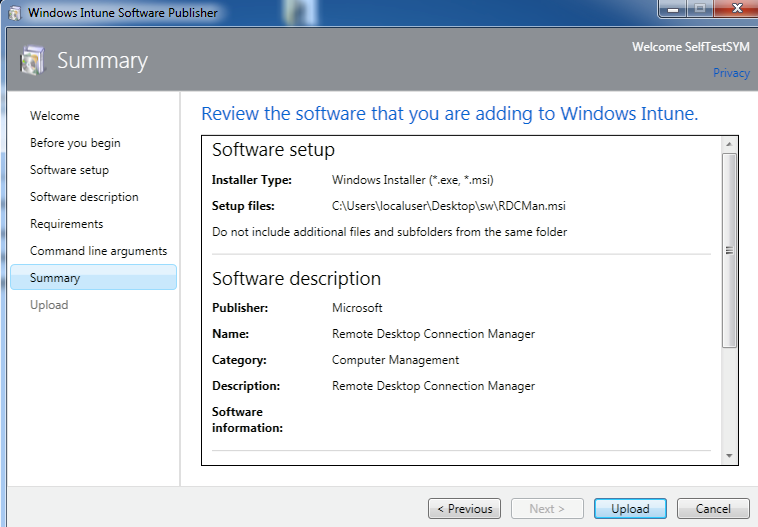The height and width of the screenshot is (527, 758).
Task: Go back with the Previous button
Action: point(464,509)
